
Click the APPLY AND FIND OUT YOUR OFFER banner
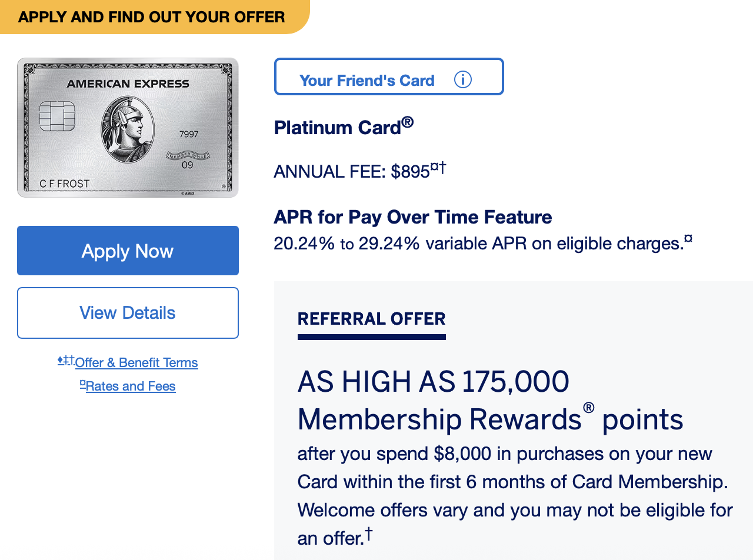tap(151, 17)
